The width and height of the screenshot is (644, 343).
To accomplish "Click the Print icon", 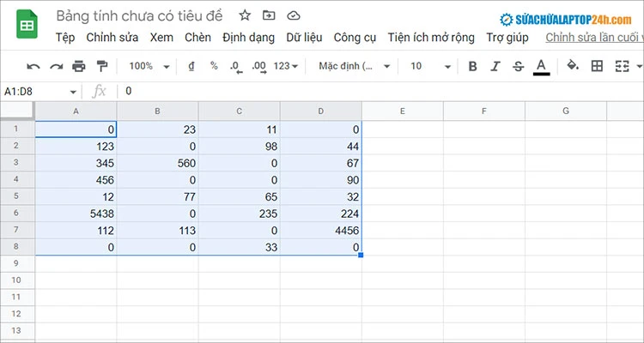I will pyautogui.click(x=79, y=66).
